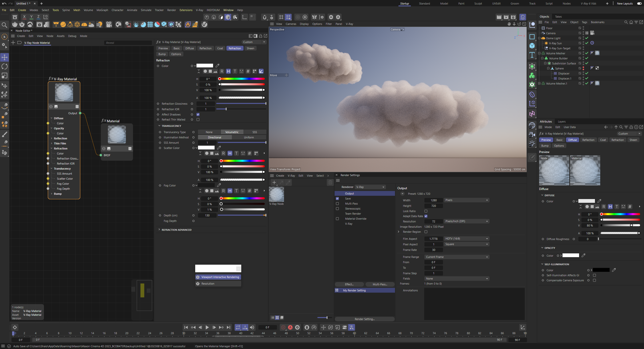
Task: Open the Fields None dropdown
Action: point(457,279)
